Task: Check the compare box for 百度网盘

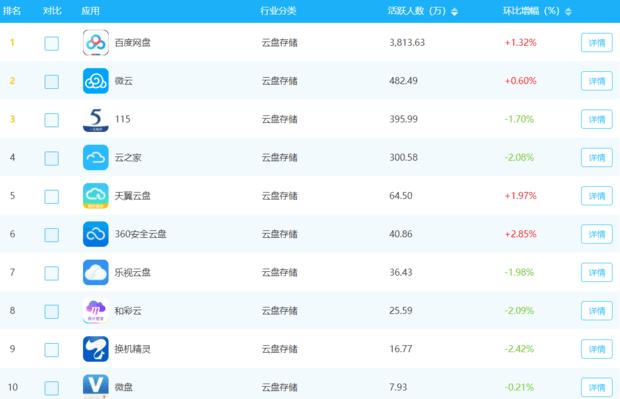Action: click(51, 43)
